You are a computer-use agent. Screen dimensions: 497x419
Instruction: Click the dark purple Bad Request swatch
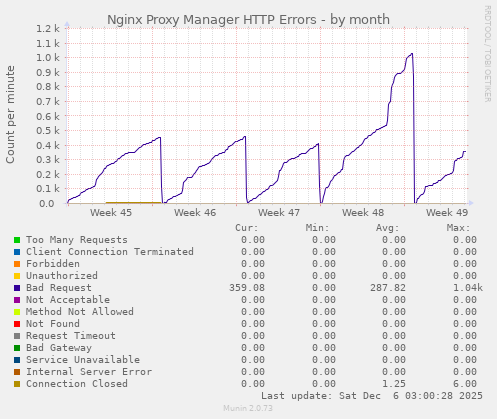click(x=17, y=288)
